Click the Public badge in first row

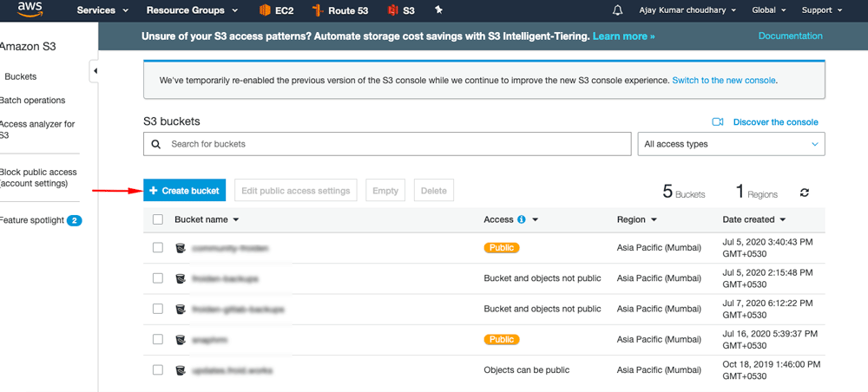point(502,248)
